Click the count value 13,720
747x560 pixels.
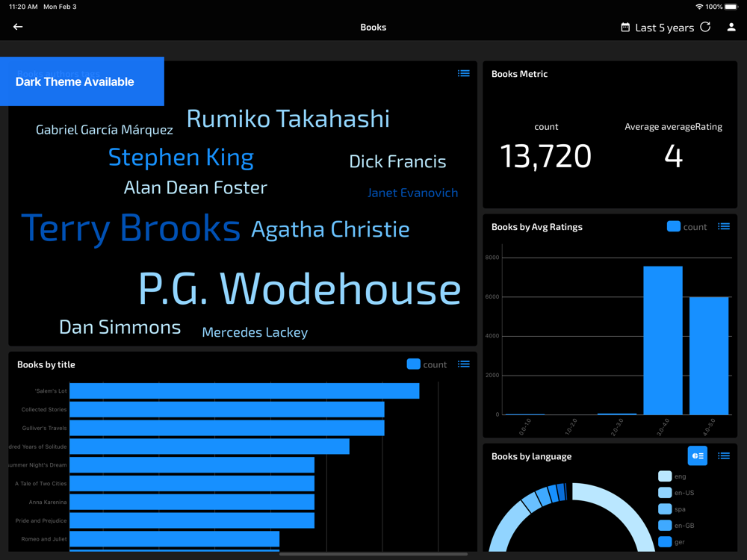click(x=545, y=156)
